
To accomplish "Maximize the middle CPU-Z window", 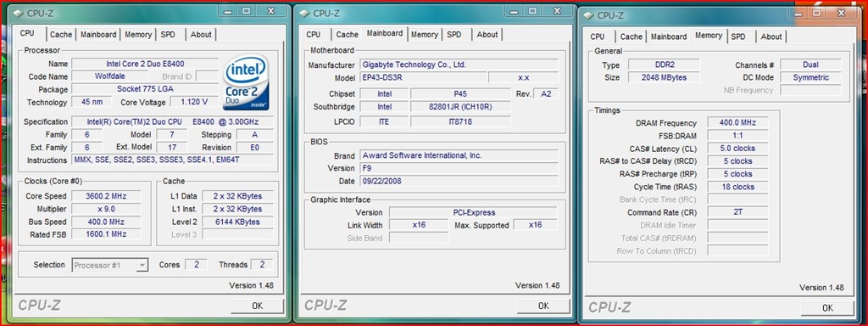I will tap(532, 10).
